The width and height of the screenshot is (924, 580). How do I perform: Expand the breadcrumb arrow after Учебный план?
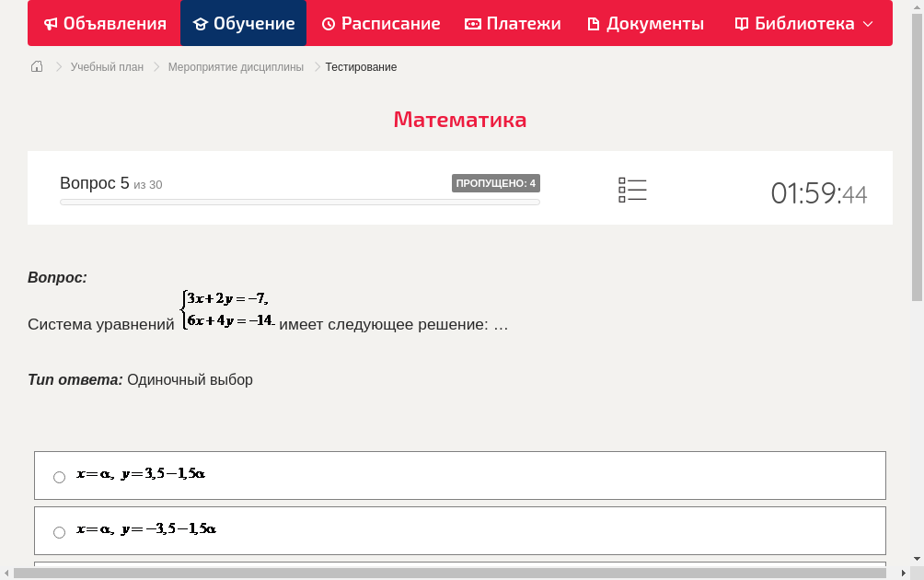click(x=156, y=66)
